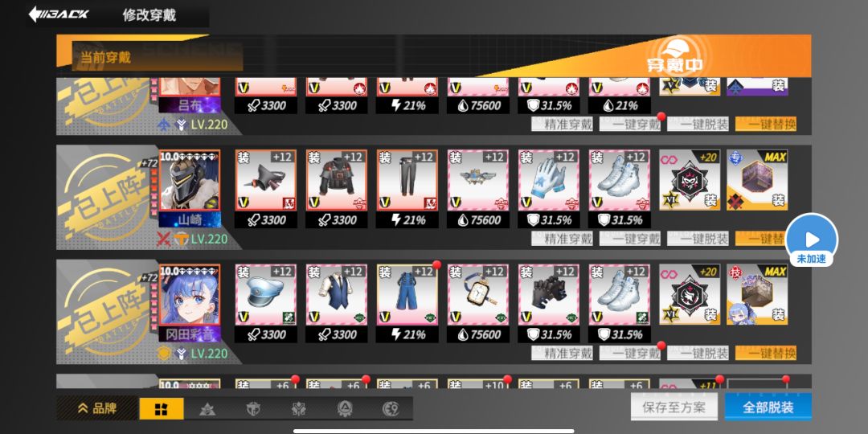Click 一键穿戴 in 冈田彩音's row
Image resolution: width=868 pixels, height=434 pixels.
coord(630,353)
